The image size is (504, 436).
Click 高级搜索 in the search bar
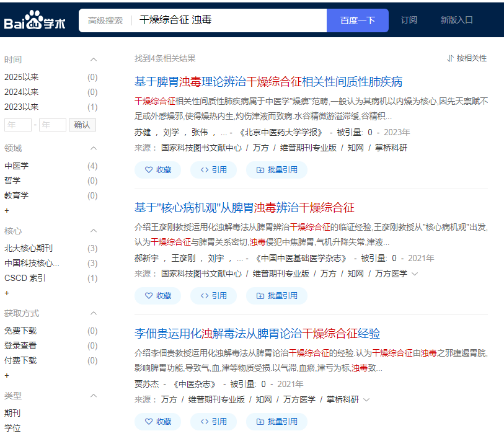(105, 20)
